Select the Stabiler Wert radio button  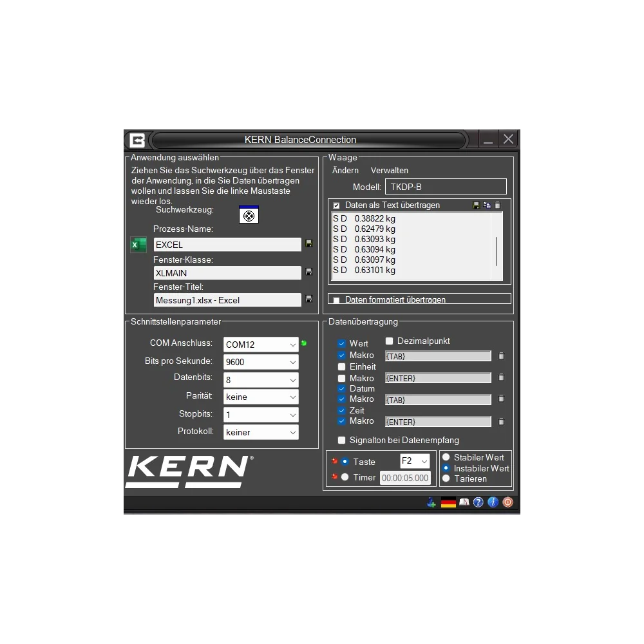[445, 457]
